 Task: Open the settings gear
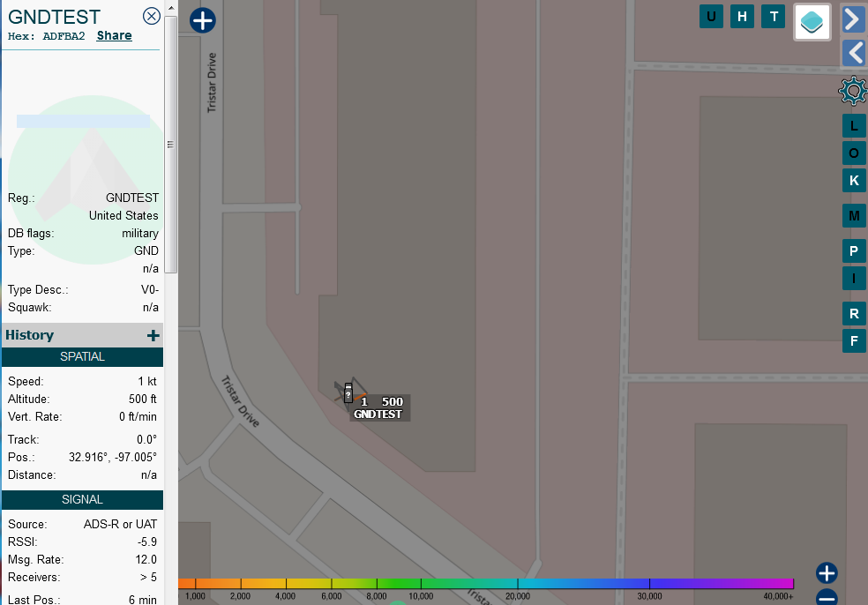click(x=853, y=92)
